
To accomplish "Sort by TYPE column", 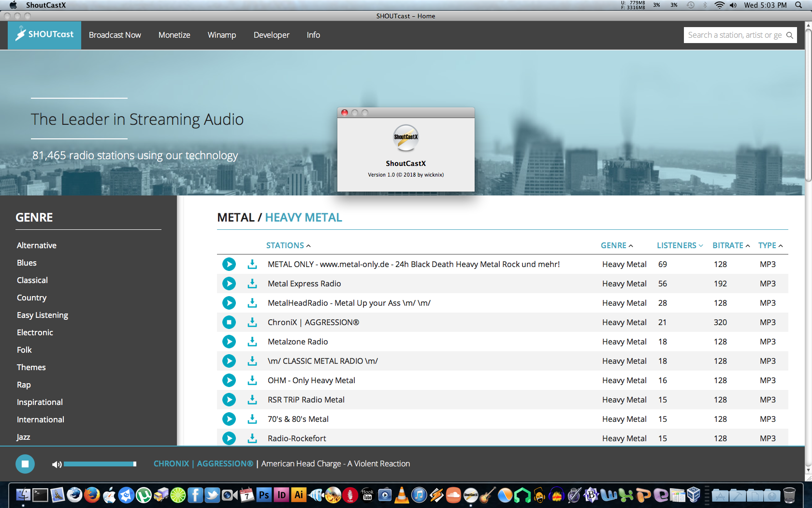I will click(x=770, y=245).
